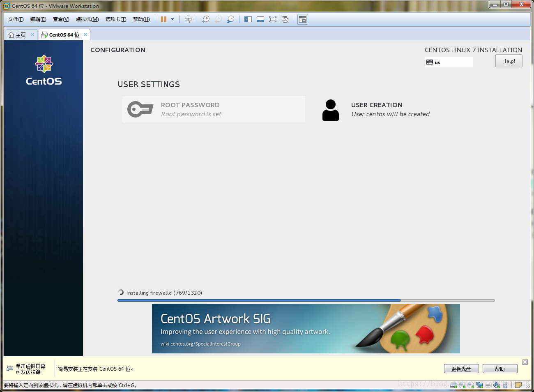Click the sound card status icon
Viewport: 534px width, 392px height.
pos(496,385)
